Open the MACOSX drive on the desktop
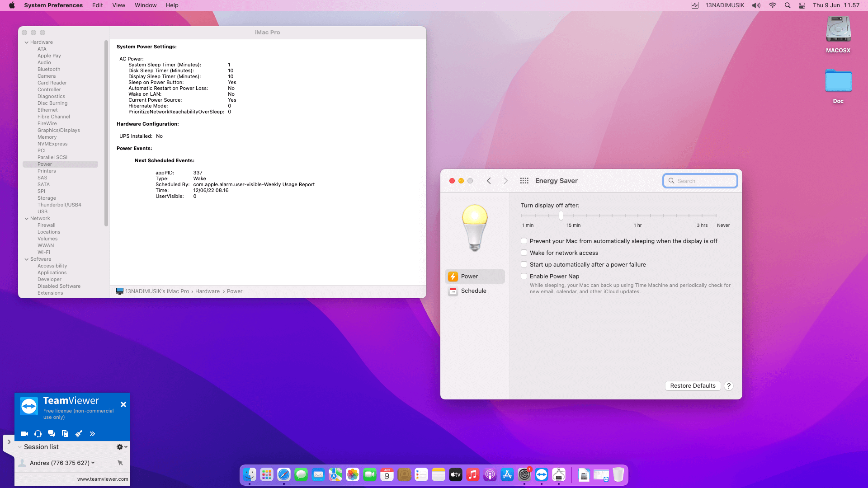Viewport: 868px width, 488px height. click(x=838, y=30)
